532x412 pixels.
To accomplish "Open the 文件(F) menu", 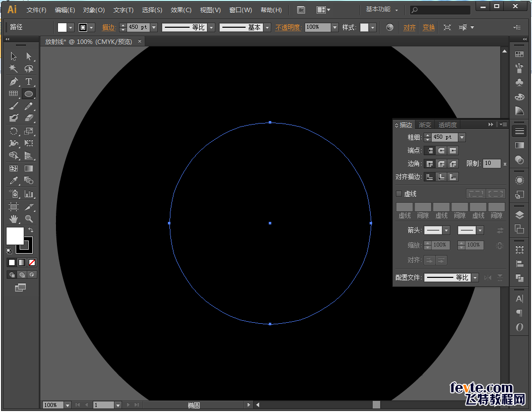I will 36,10.
